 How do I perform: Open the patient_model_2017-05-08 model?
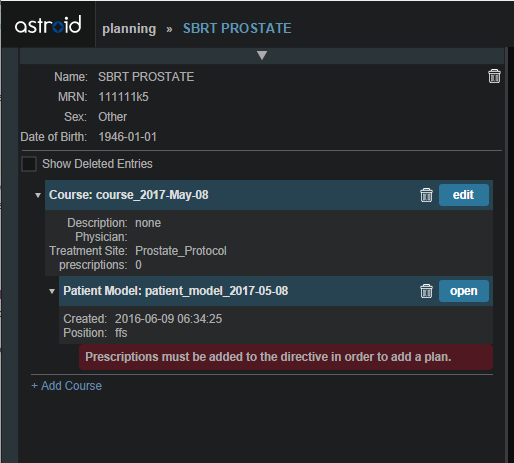464,291
